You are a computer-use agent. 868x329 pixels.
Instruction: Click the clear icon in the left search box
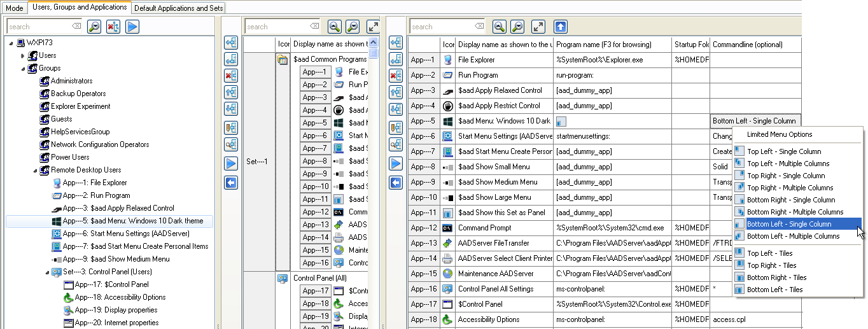pyautogui.click(x=76, y=27)
